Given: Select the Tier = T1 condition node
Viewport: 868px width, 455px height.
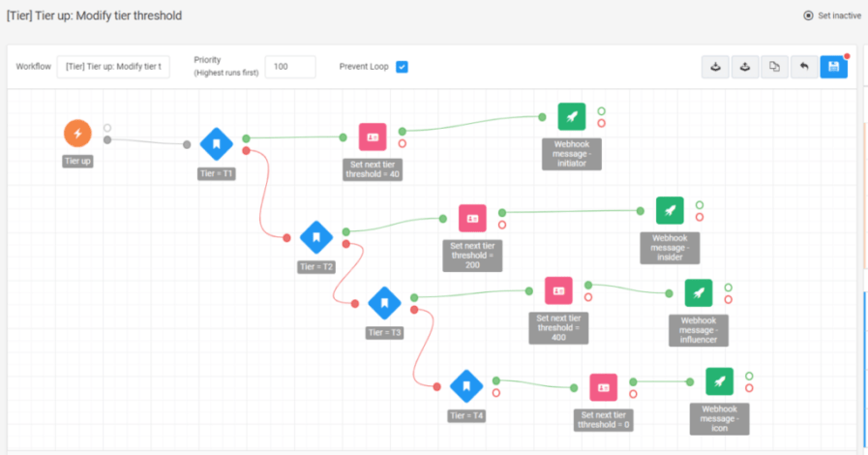Looking at the screenshot, I should pyautogui.click(x=216, y=144).
